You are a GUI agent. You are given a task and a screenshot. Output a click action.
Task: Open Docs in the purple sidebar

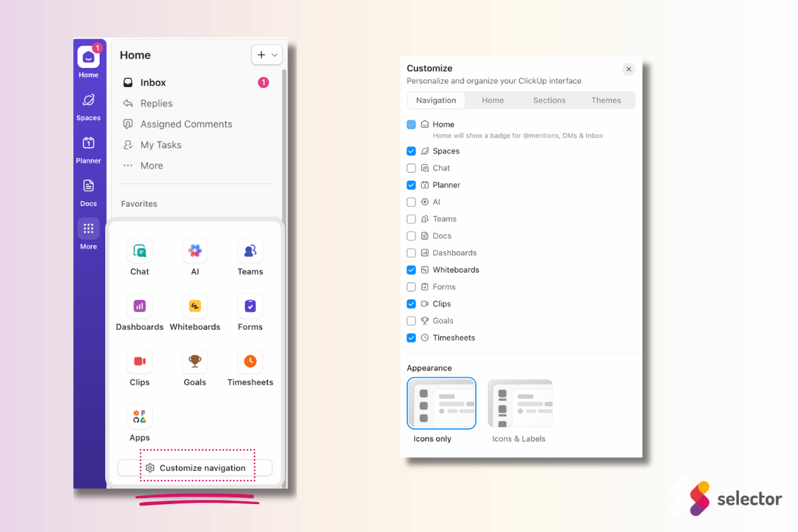tap(88, 193)
